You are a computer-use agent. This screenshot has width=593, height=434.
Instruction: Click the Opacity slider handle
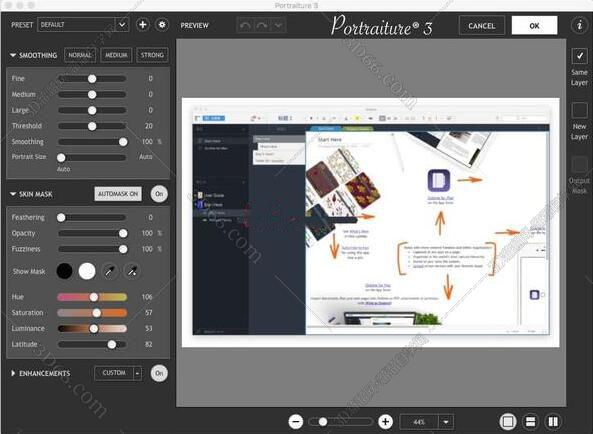(123, 233)
